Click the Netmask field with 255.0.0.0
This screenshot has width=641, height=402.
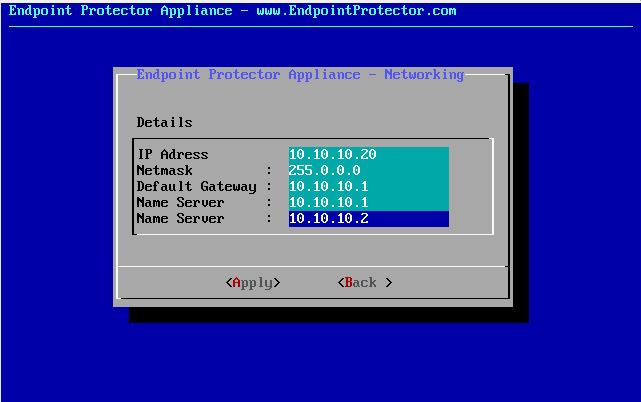coord(368,170)
